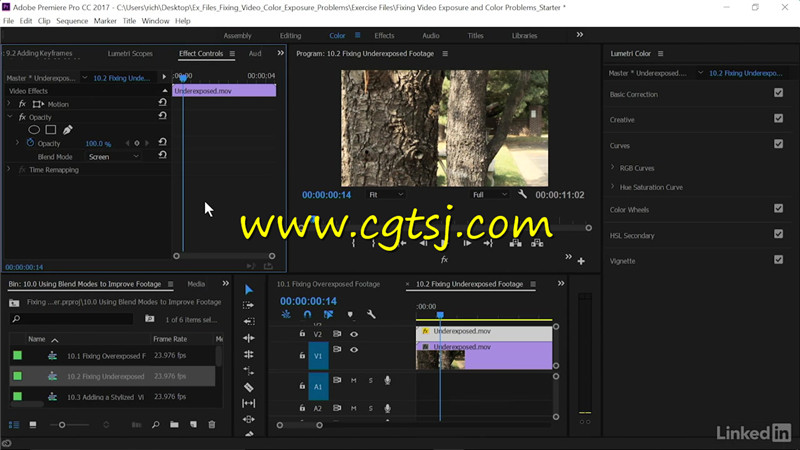This screenshot has height=450, width=800.
Task: Create 4-point polygon mask under Opacity
Action: [x=51, y=130]
